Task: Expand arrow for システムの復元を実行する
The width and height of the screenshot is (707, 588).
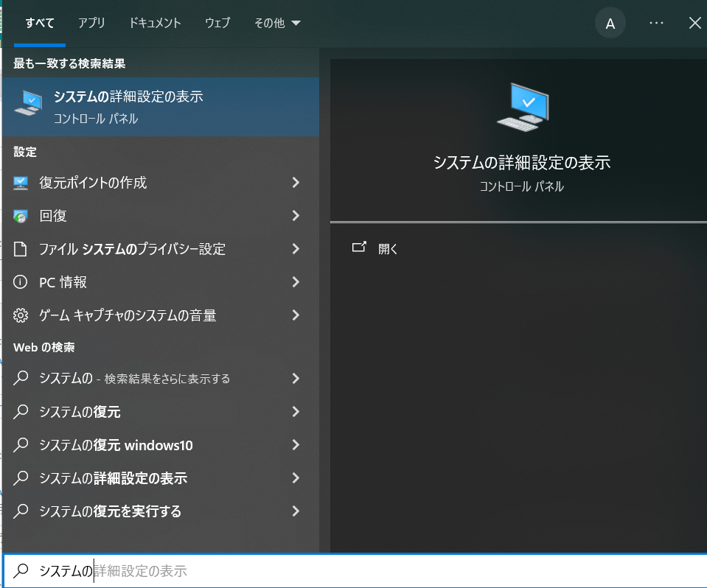Action: 296,511
